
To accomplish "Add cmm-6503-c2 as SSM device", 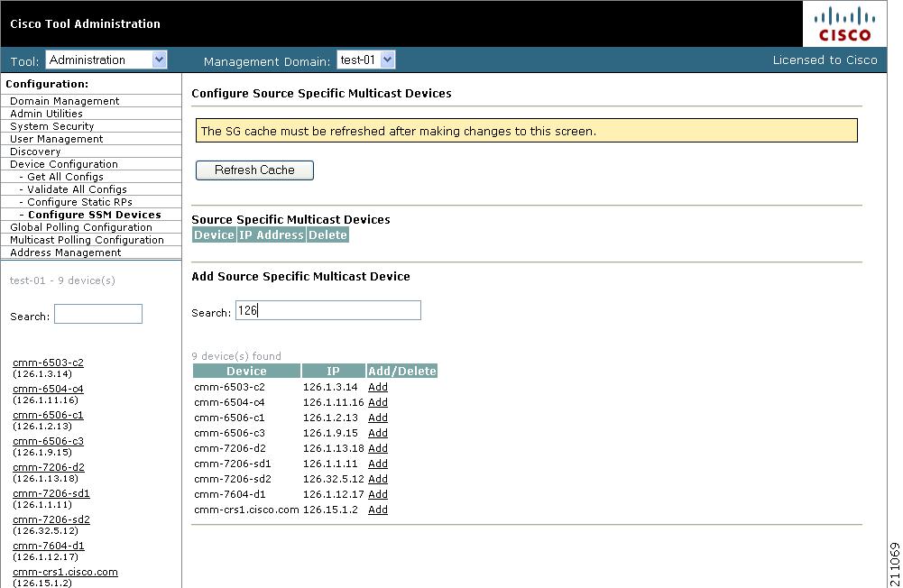I will 377,387.
